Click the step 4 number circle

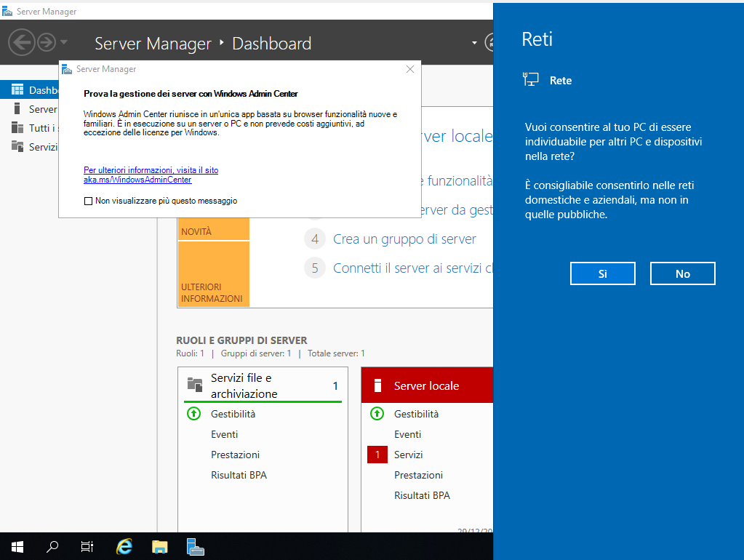[x=315, y=239]
